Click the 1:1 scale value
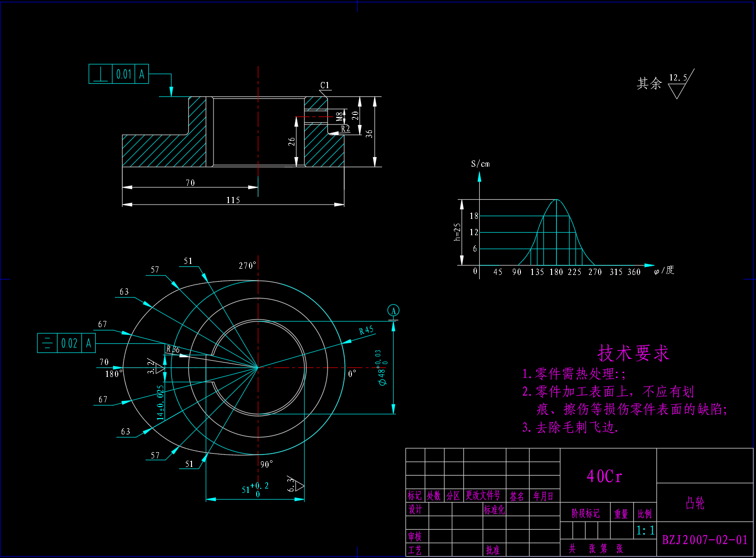The height and width of the screenshot is (558, 756). click(645, 531)
